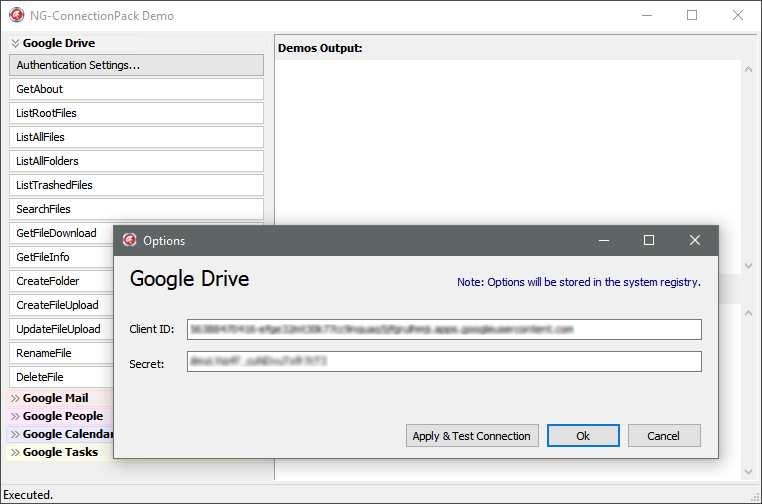Image resolution: width=762 pixels, height=504 pixels.
Task: Expand the Google Mail section
Action: tap(15, 399)
